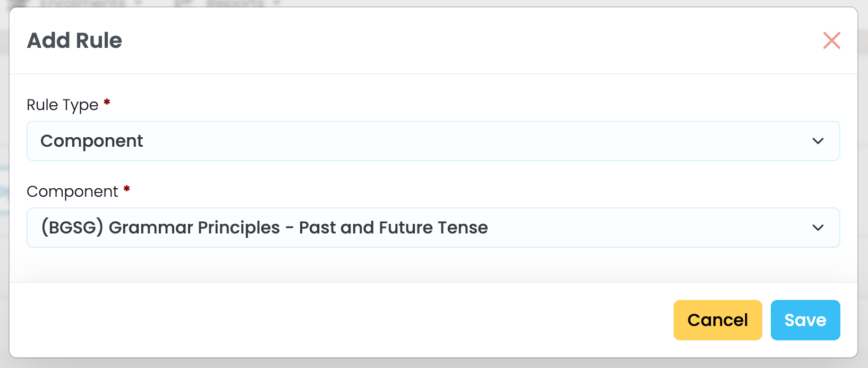Click the Past and Future Tense text

pos(393,228)
